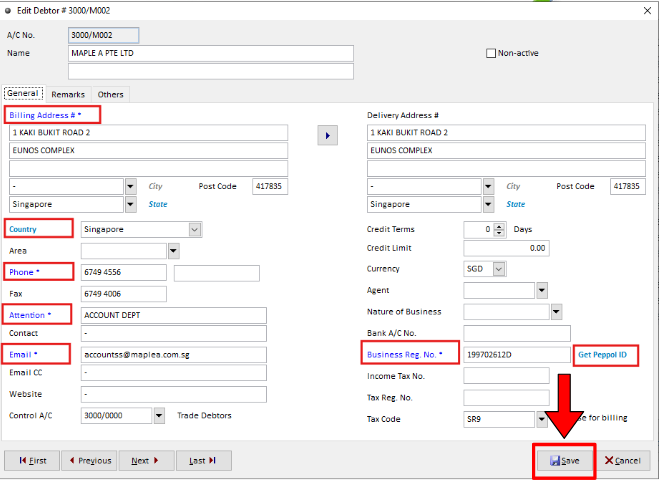Click the window icon beside Edit Debtor title
659x481 pixels.
coord(8,11)
